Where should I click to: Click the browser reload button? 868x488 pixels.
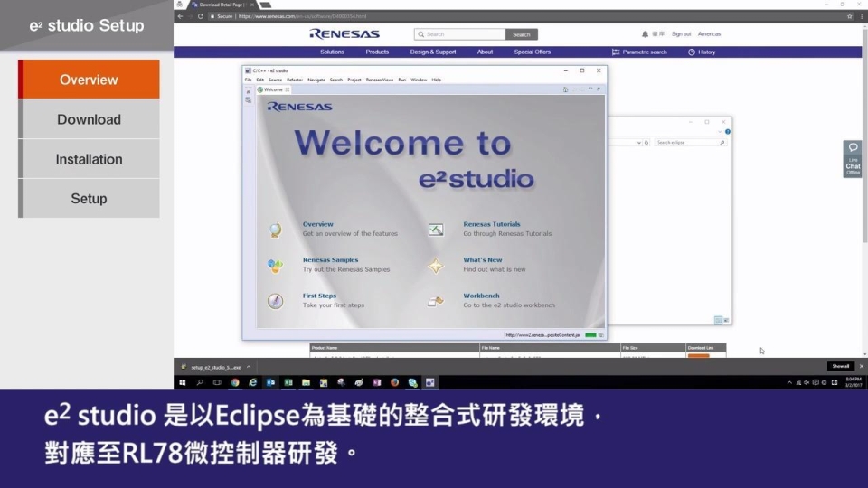click(x=200, y=16)
